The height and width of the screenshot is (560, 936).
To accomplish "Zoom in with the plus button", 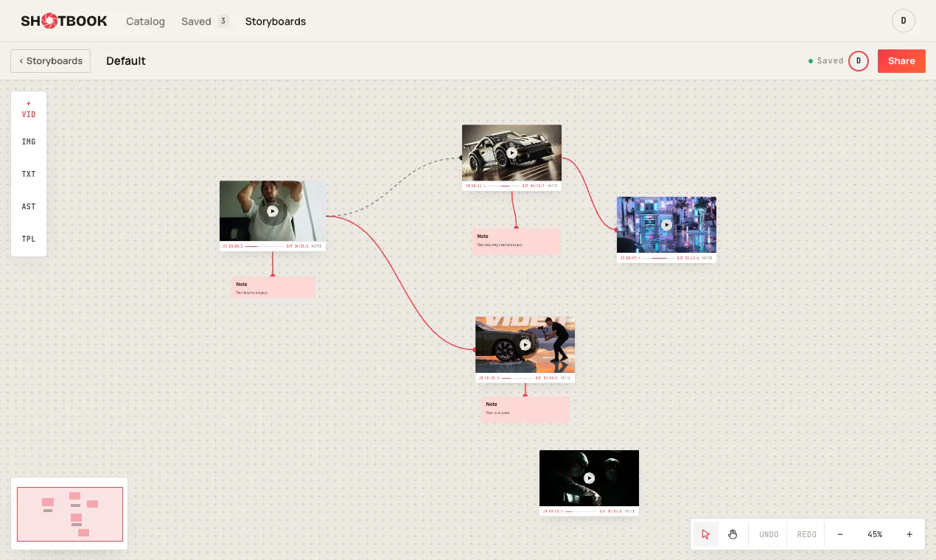I will pyautogui.click(x=909, y=534).
